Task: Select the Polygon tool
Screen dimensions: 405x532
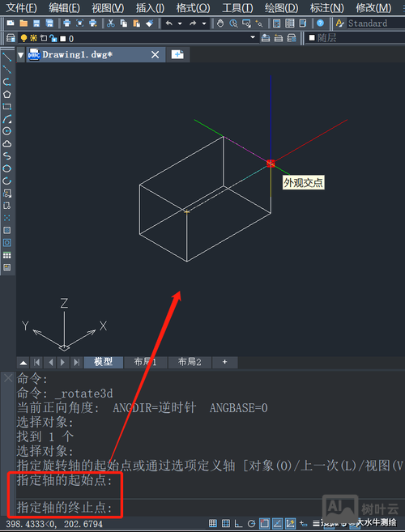Action: pyautogui.click(x=6, y=94)
